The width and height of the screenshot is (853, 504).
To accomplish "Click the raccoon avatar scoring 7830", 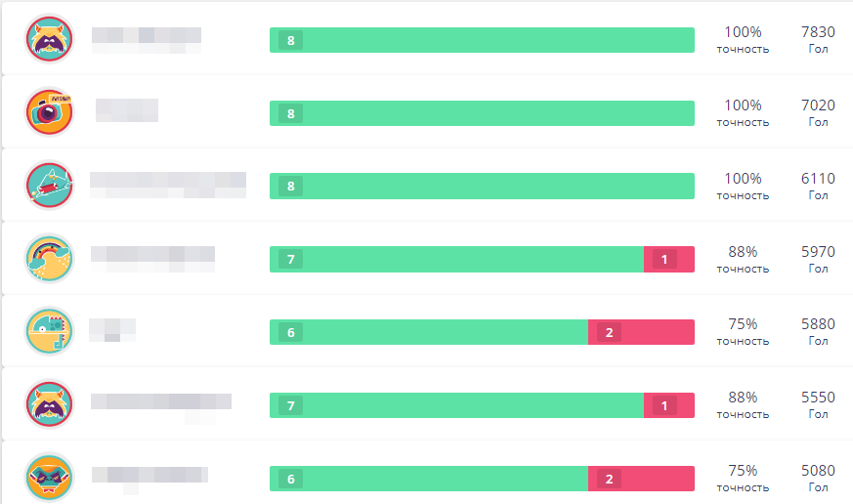I will click(50, 39).
